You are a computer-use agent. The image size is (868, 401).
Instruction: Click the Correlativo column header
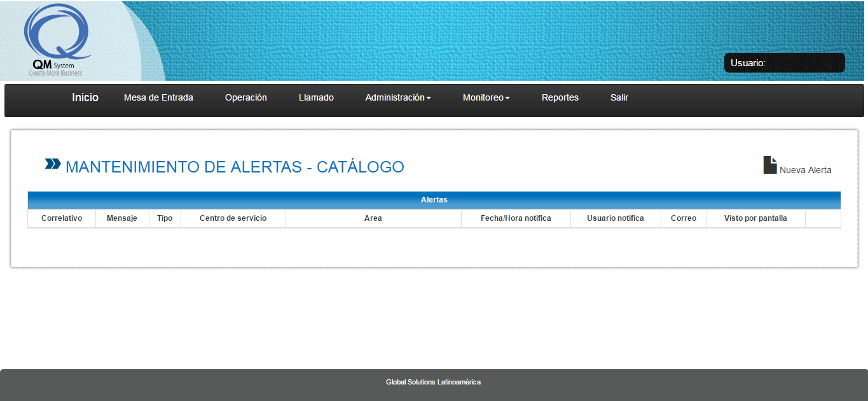click(62, 218)
